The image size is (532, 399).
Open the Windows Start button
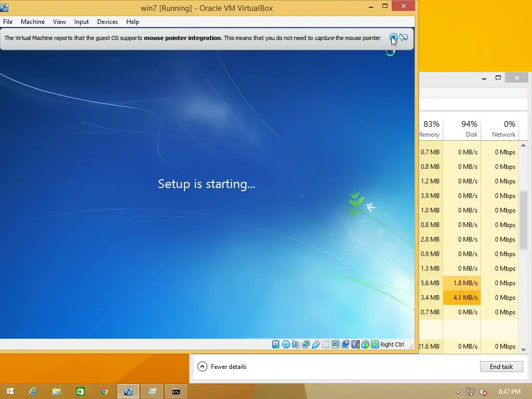(x=10, y=391)
